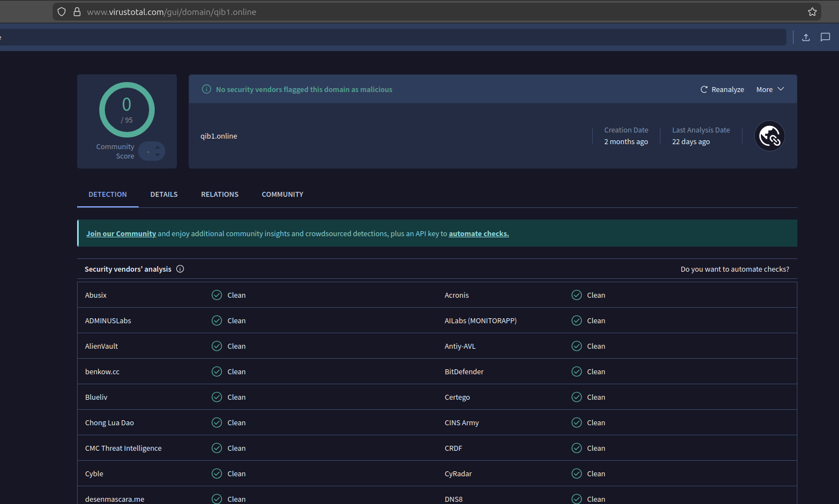Viewport: 839px width, 504px height.
Task: Switch to the Details tab
Action: [x=164, y=195]
